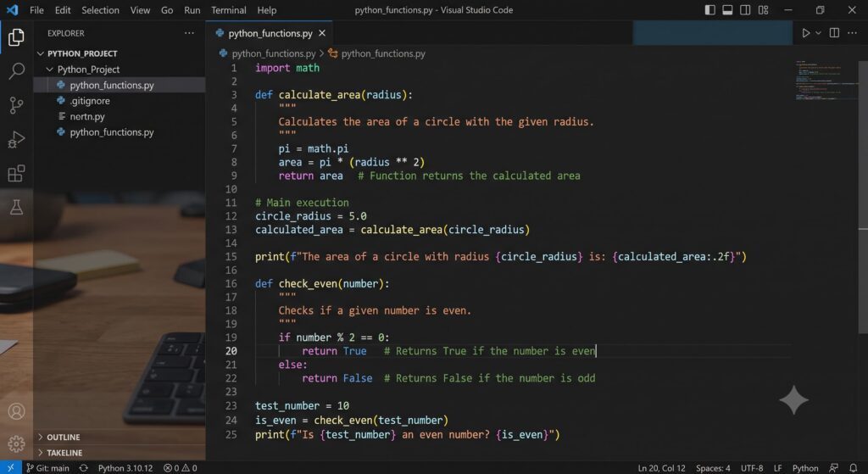The height and width of the screenshot is (474, 868).
Task: Open the Source Control view
Action: [x=17, y=104]
